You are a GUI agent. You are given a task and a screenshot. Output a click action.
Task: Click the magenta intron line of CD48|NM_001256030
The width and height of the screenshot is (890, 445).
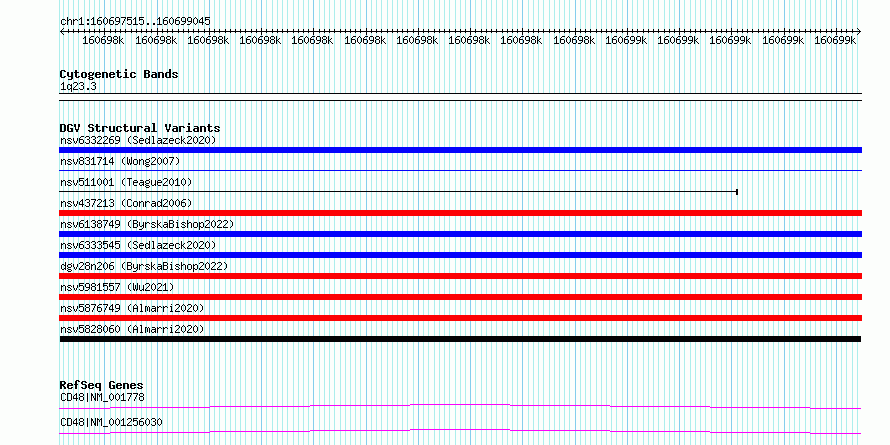(x=460, y=431)
